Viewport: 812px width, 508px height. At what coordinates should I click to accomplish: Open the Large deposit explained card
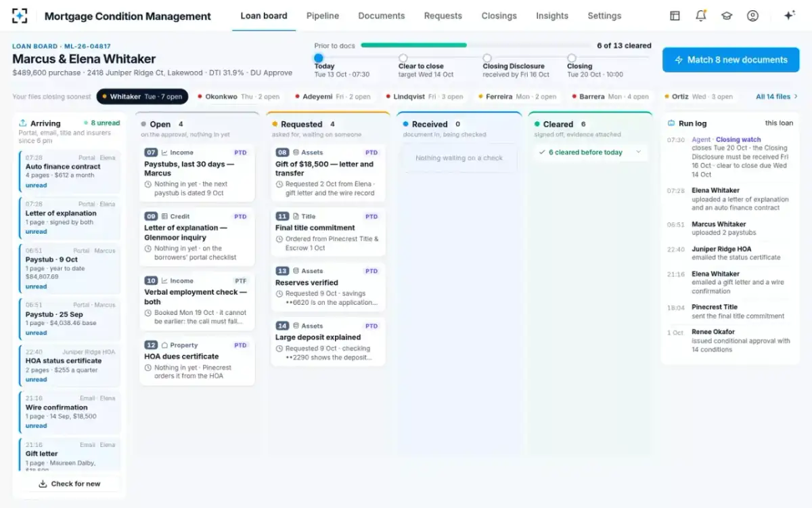[x=328, y=342]
